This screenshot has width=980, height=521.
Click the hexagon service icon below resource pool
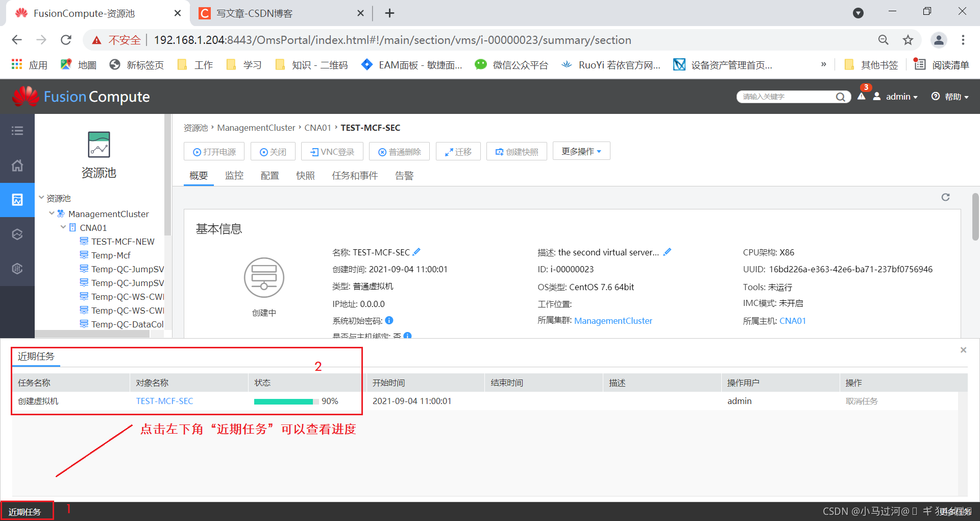coord(17,234)
